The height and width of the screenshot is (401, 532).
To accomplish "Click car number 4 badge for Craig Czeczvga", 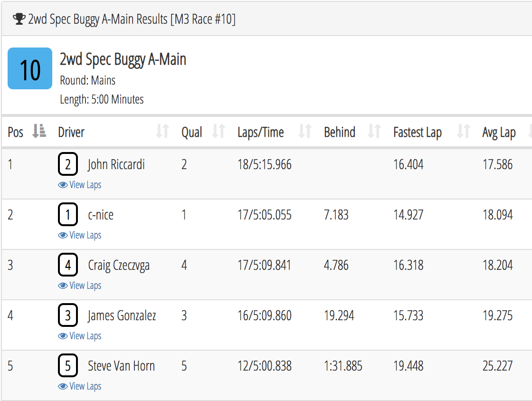I will coord(68,265).
